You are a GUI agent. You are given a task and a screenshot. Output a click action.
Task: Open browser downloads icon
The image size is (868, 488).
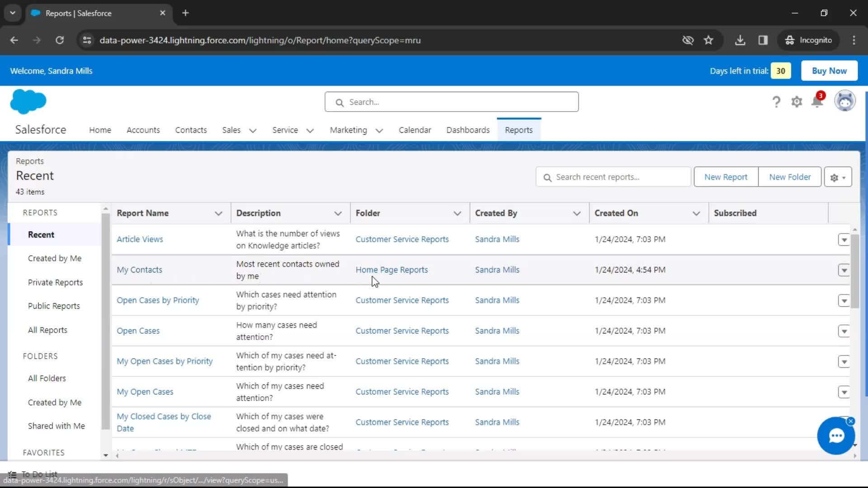[x=740, y=40]
